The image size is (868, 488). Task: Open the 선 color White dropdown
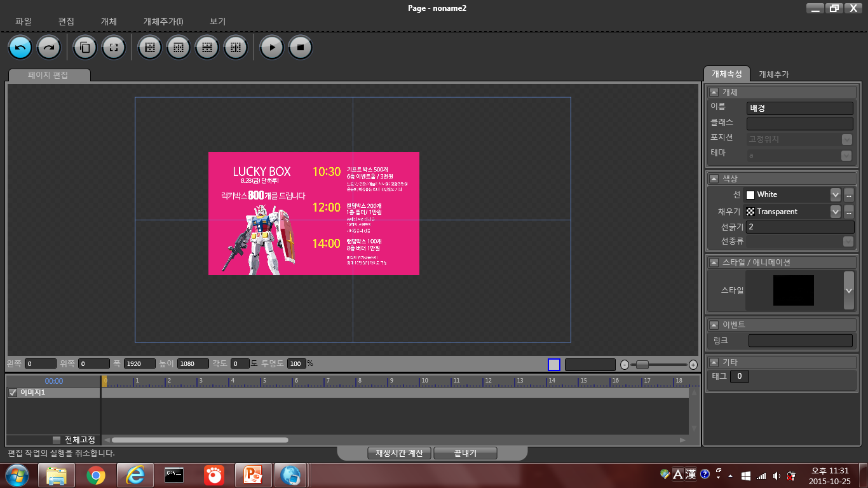point(835,194)
